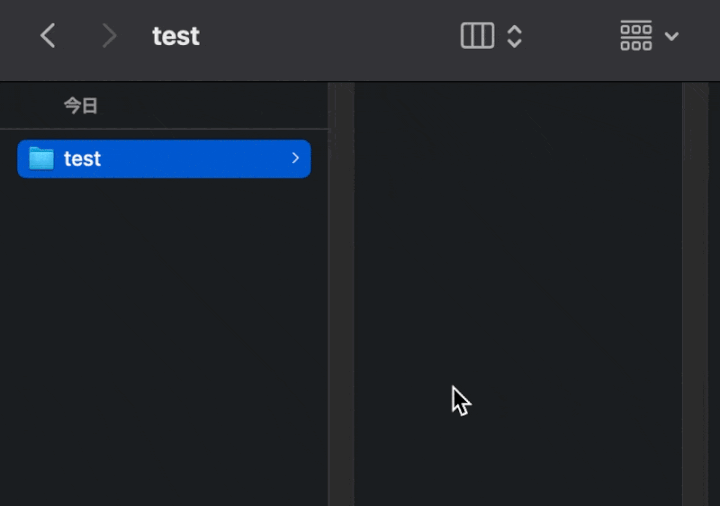Click blank third column at far right
Image resolution: width=720 pixels, height=506 pixels.
point(714,294)
